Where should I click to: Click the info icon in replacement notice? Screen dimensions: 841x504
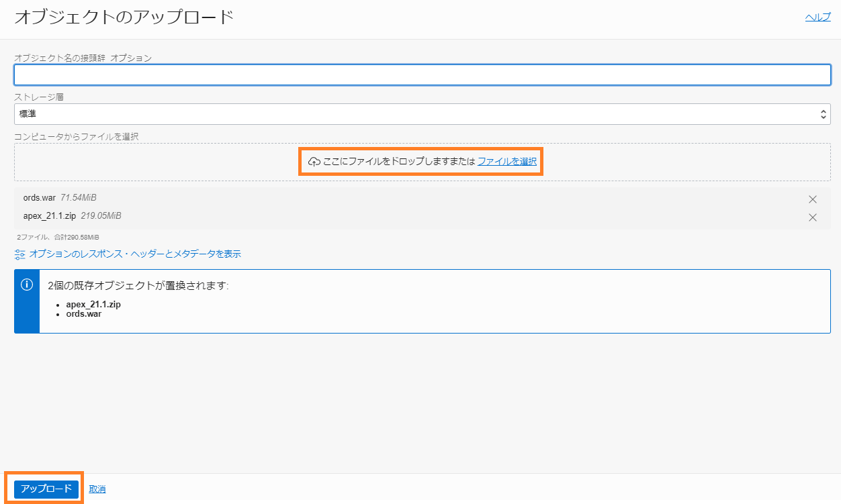27,285
